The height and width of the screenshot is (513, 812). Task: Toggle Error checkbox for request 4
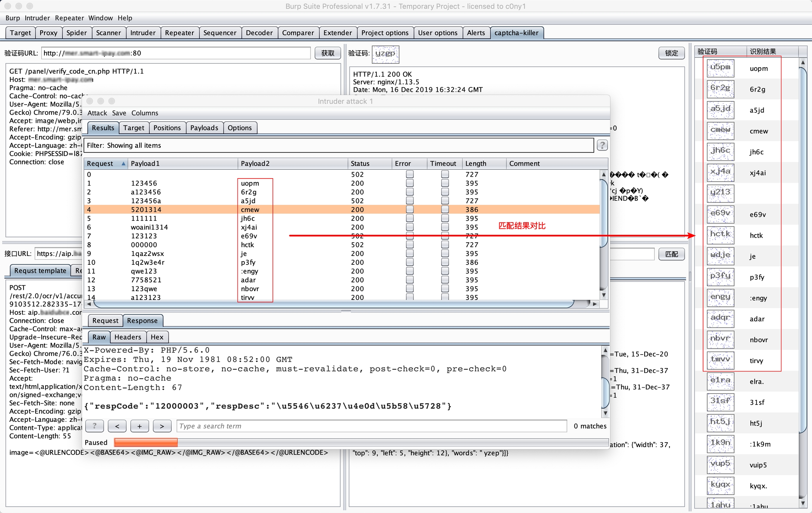click(410, 209)
